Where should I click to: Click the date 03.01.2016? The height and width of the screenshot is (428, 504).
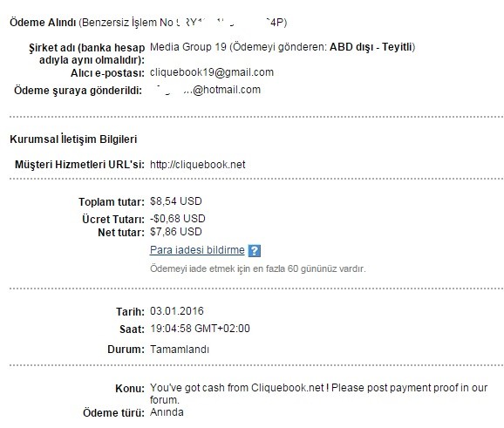(x=177, y=311)
